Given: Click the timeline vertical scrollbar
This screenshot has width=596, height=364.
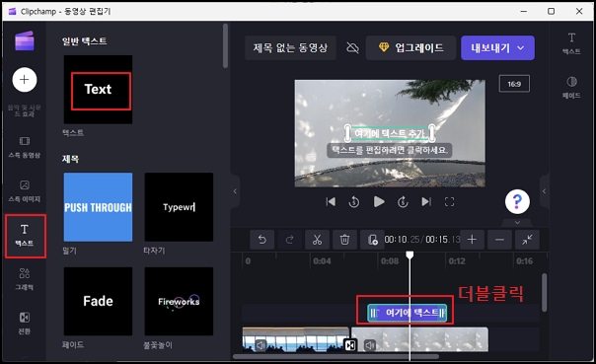Looking at the screenshot, I should (545, 293).
